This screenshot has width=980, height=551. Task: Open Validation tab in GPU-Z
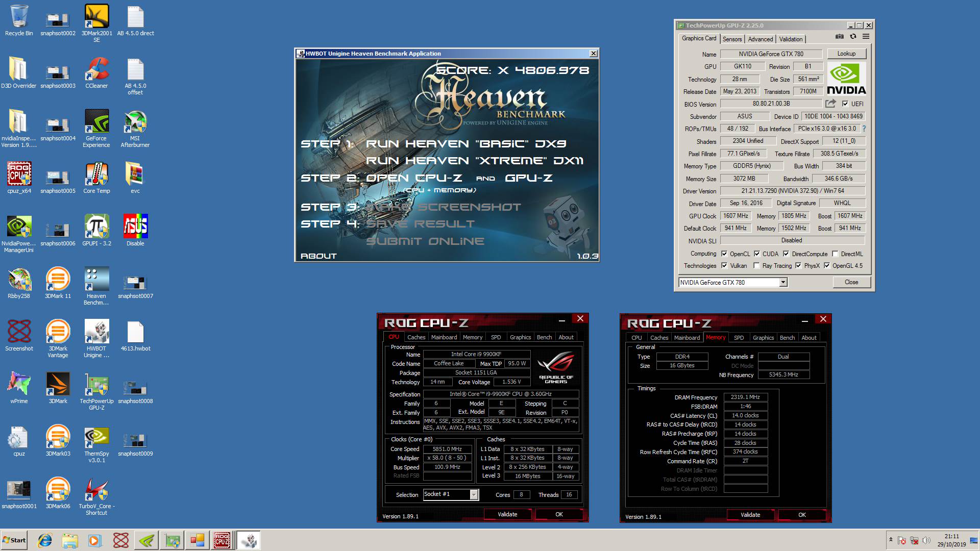pyautogui.click(x=791, y=39)
